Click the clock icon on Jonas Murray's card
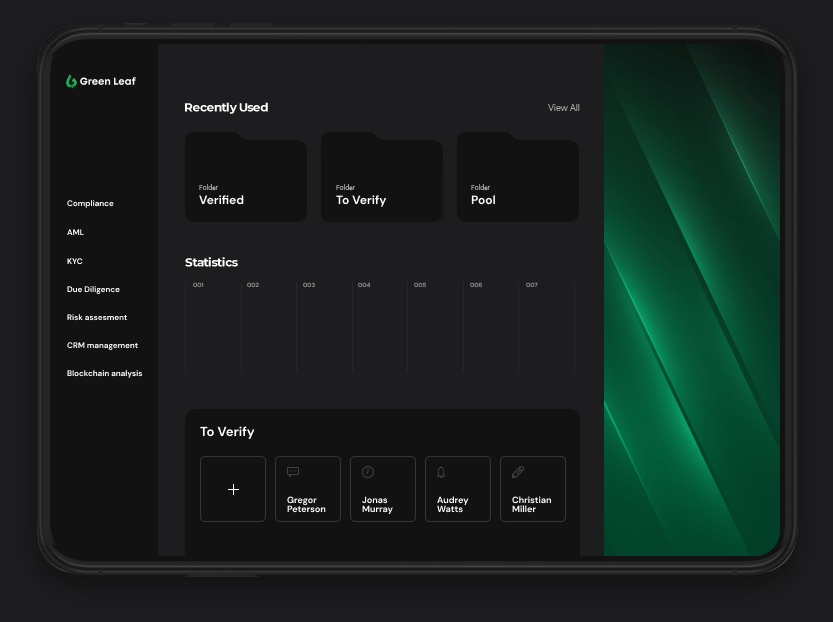Viewport: 833px width, 622px height. click(x=368, y=472)
